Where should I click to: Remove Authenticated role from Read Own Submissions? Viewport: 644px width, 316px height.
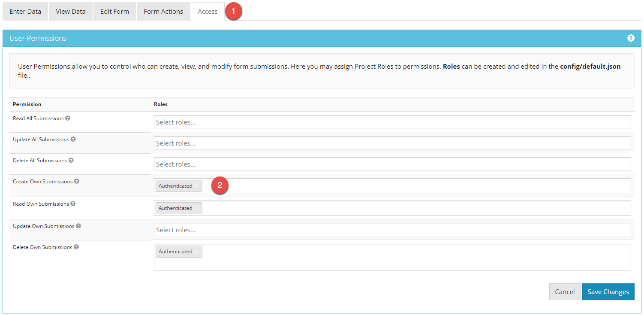197,208
